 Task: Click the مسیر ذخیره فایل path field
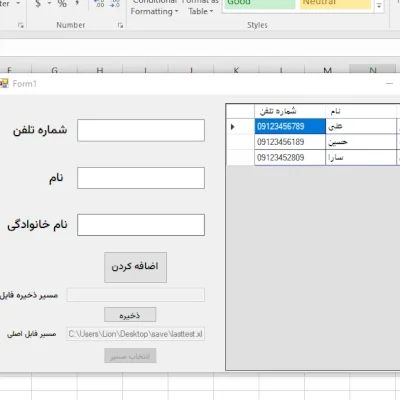pyautogui.click(x=136, y=295)
